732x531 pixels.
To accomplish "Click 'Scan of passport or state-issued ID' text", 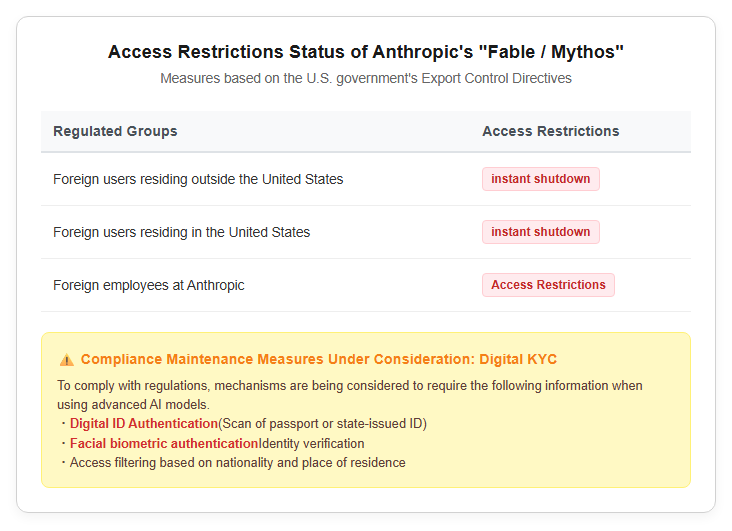I will pos(323,424).
